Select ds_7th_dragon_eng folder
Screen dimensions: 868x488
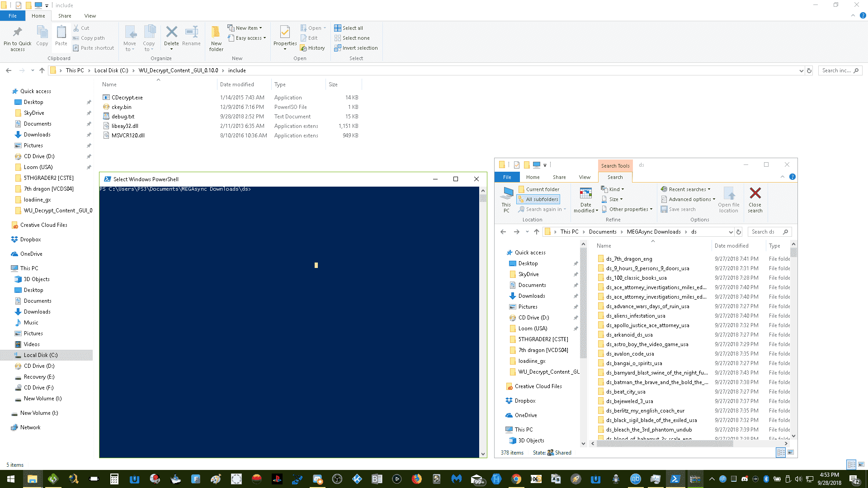coord(629,259)
